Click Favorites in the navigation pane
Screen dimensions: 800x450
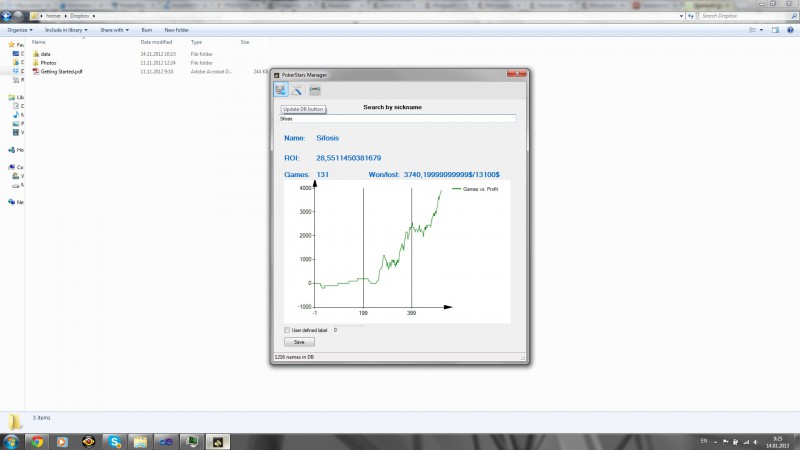[x=16, y=45]
